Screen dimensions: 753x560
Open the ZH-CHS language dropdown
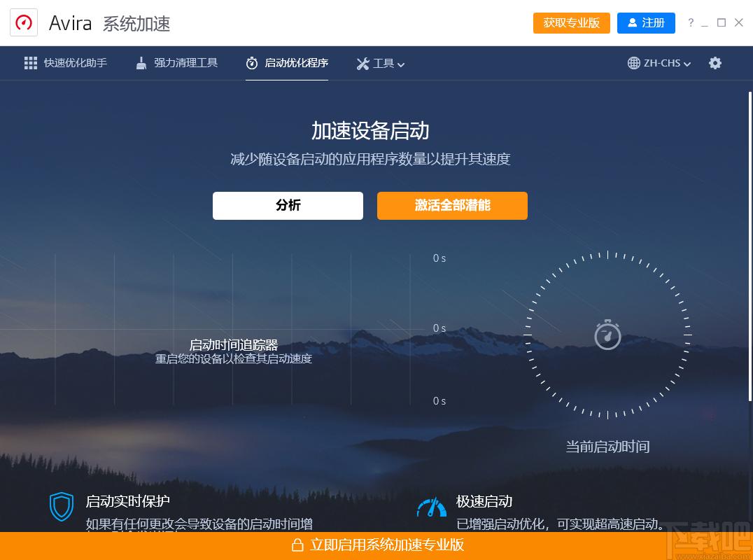point(659,63)
